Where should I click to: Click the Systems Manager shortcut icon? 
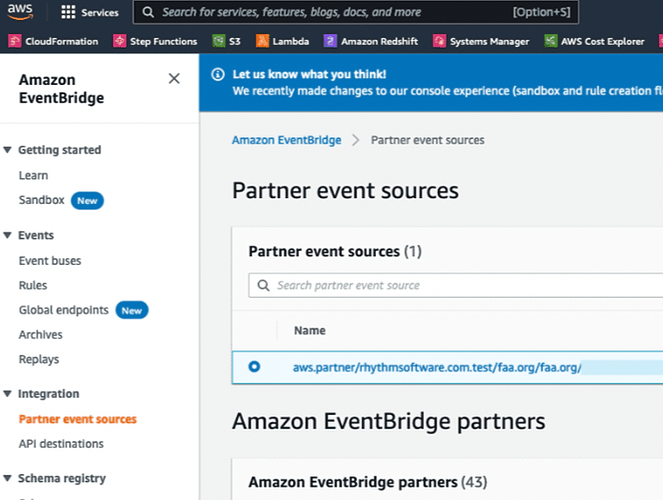click(x=439, y=41)
